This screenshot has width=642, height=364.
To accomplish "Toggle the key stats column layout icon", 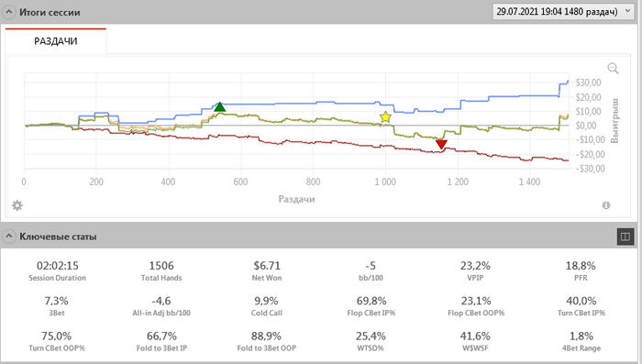I will [625, 237].
